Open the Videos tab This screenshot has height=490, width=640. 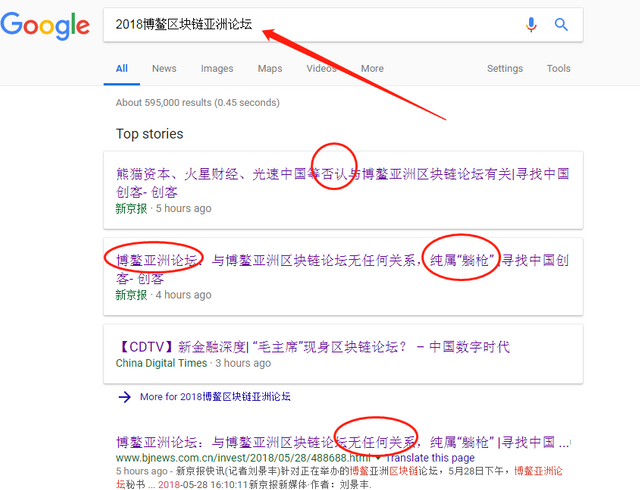[321, 69]
